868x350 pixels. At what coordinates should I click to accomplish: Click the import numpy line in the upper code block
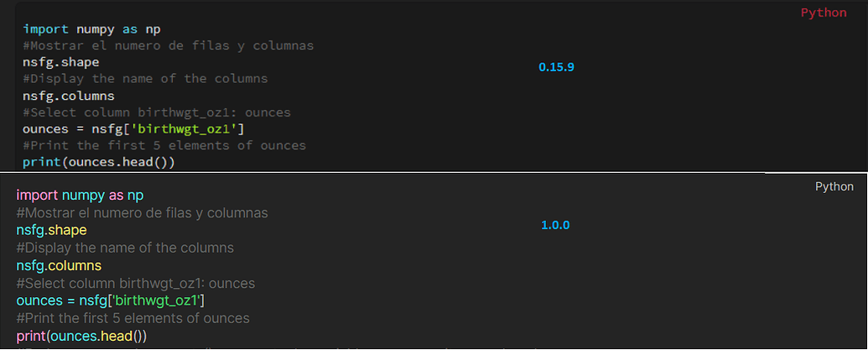91,29
